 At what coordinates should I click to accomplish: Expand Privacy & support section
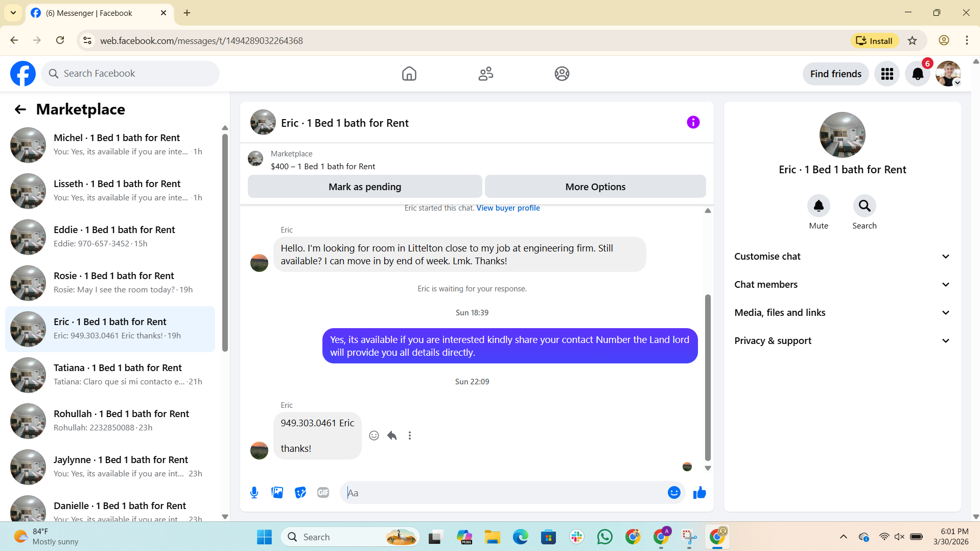tap(842, 341)
